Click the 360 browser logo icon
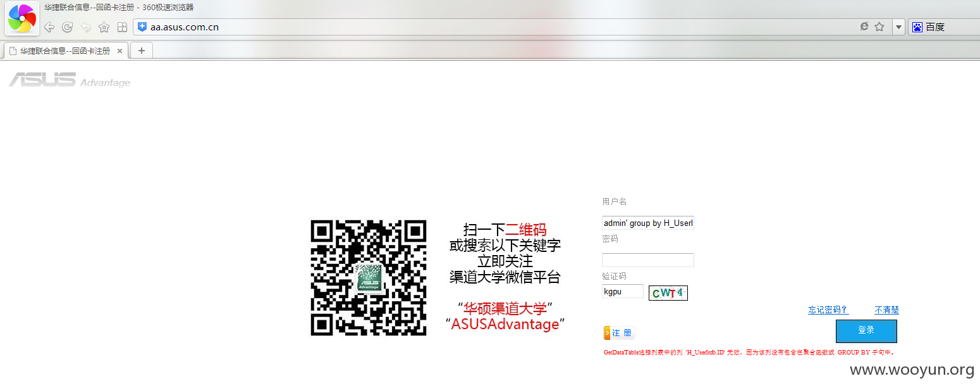This screenshot has width=980, height=388. (x=22, y=18)
